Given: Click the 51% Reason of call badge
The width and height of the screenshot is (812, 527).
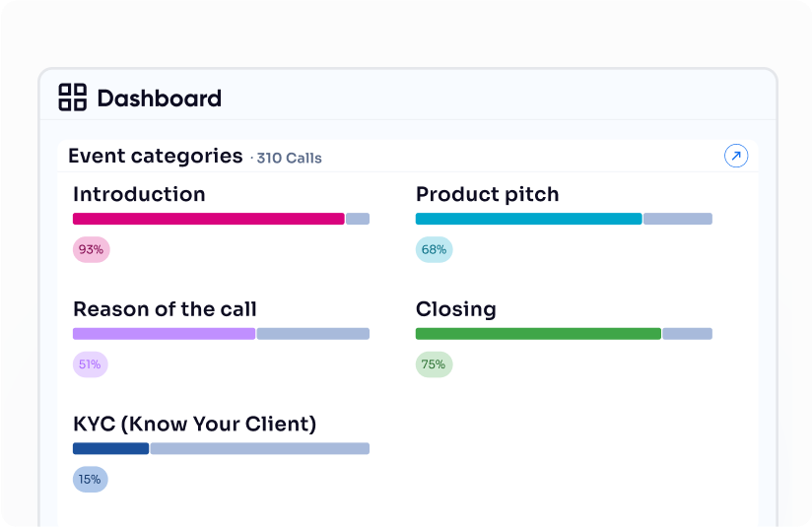Looking at the screenshot, I should (90, 364).
